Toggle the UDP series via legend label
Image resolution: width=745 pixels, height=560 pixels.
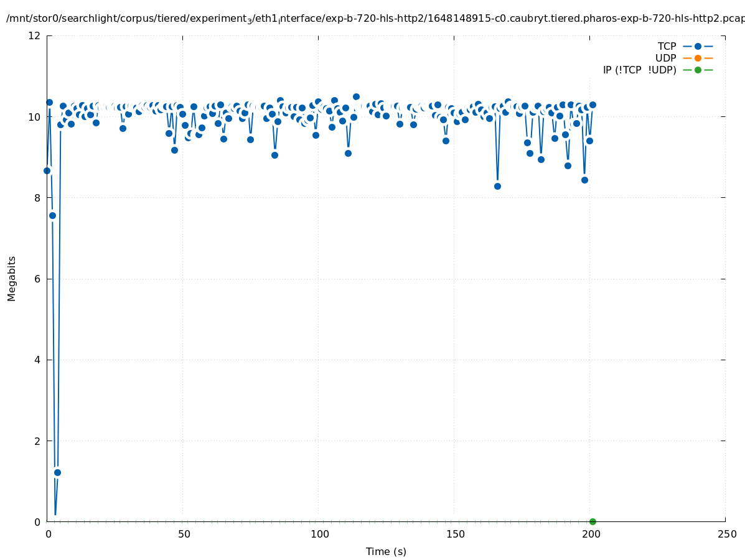[665, 58]
